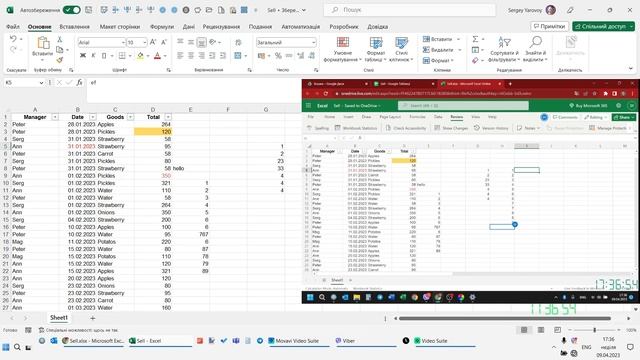Image resolution: width=640 pixels, height=360 pixels.
Task: Click the search box in title bar
Action: (x=410, y=10)
